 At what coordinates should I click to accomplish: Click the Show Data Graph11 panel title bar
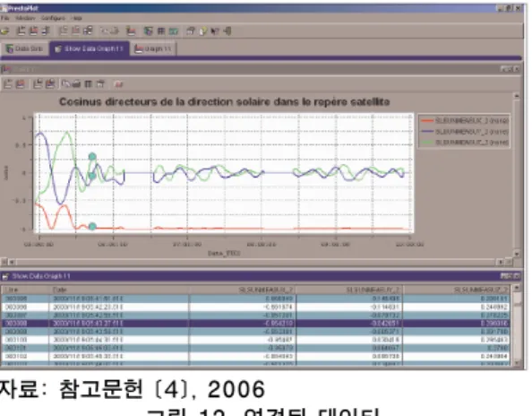click(x=261, y=276)
